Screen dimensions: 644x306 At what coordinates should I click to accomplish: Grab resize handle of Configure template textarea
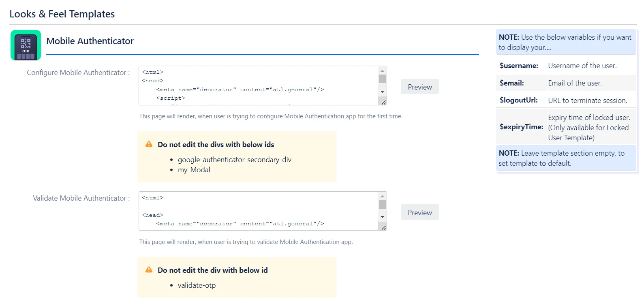pos(383,102)
